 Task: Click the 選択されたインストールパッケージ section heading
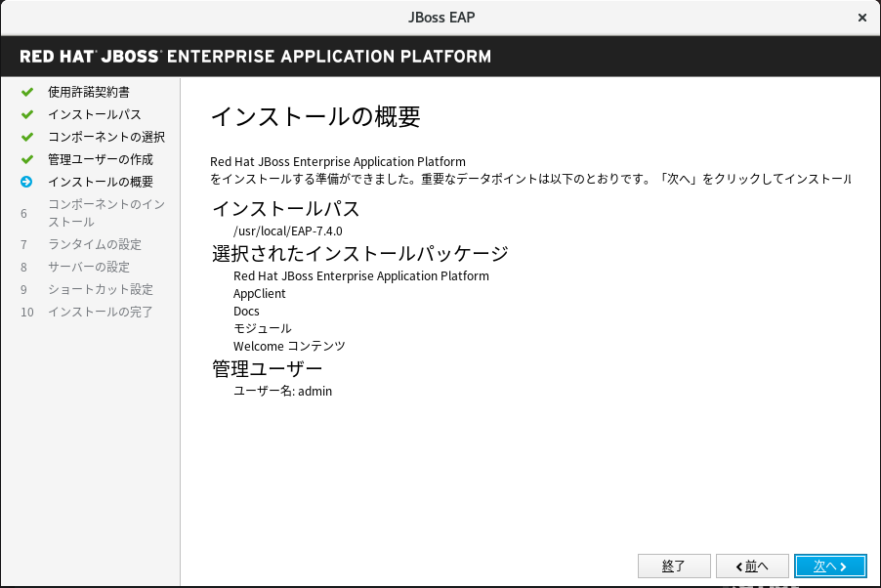(360, 254)
